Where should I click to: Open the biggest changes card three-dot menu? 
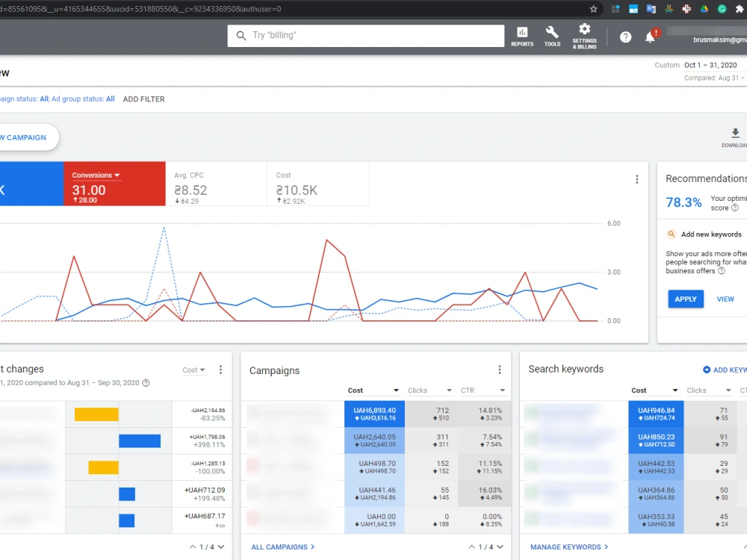tap(220, 370)
